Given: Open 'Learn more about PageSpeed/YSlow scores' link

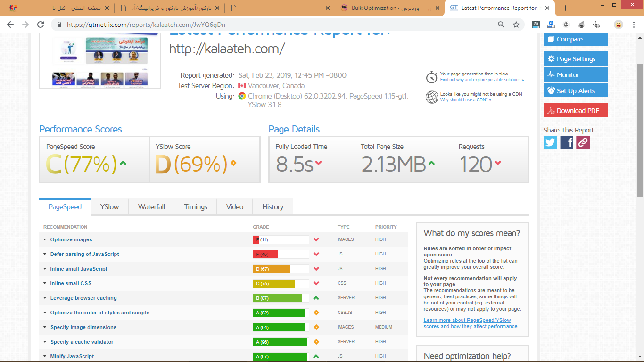Looking at the screenshot, I should [x=471, y=323].
